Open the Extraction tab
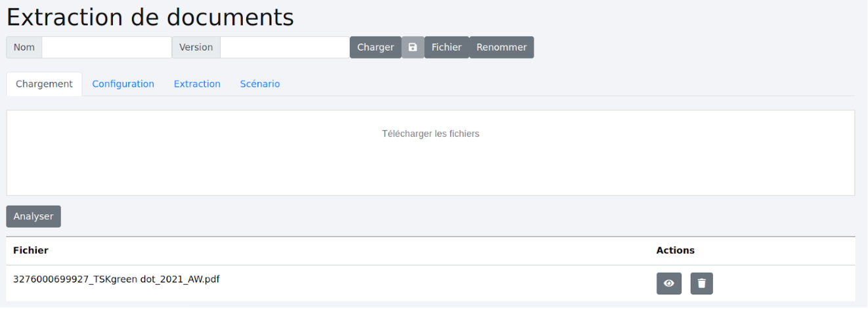The width and height of the screenshot is (868, 309). (197, 84)
